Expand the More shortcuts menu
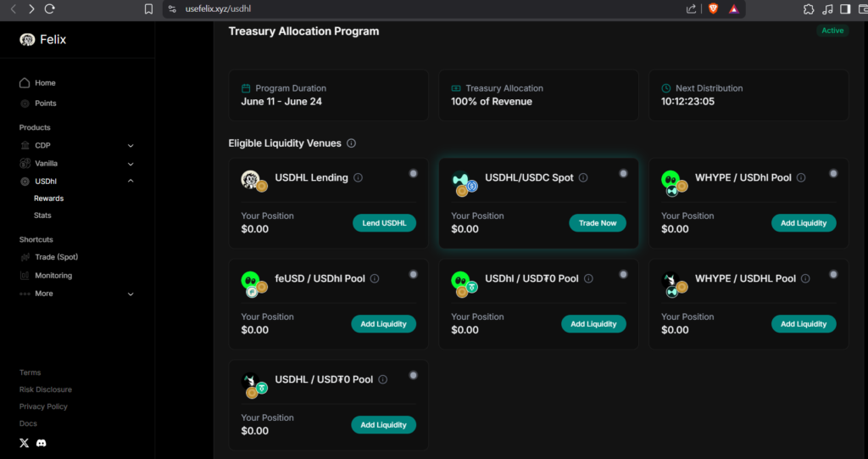Image resolution: width=868 pixels, height=459 pixels. point(131,294)
